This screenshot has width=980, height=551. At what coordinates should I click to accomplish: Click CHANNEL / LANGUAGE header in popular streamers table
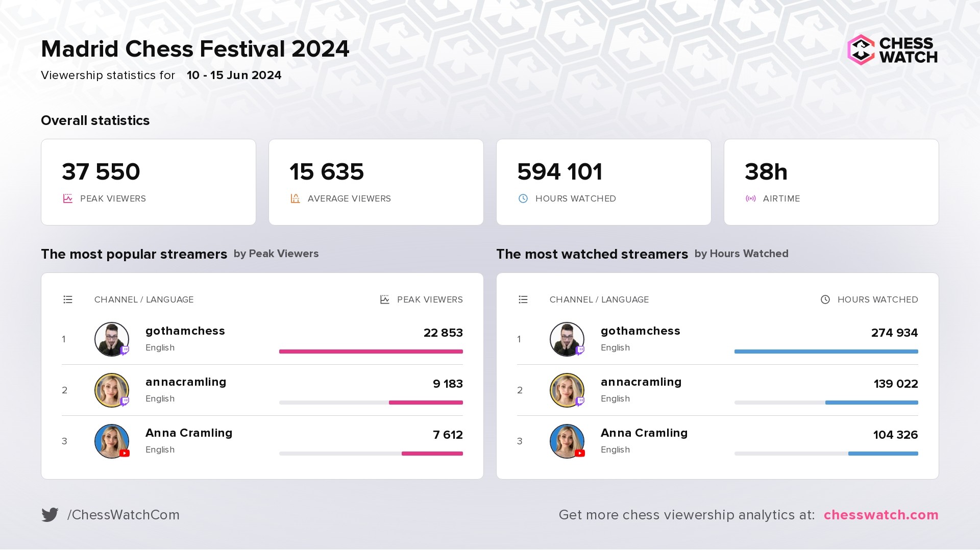click(x=144, y=299)
